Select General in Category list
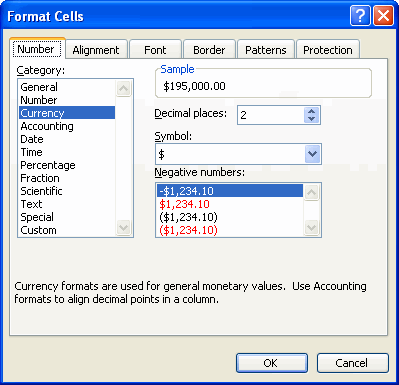Viewport: 399px width, 385px height. pos(67,87)
